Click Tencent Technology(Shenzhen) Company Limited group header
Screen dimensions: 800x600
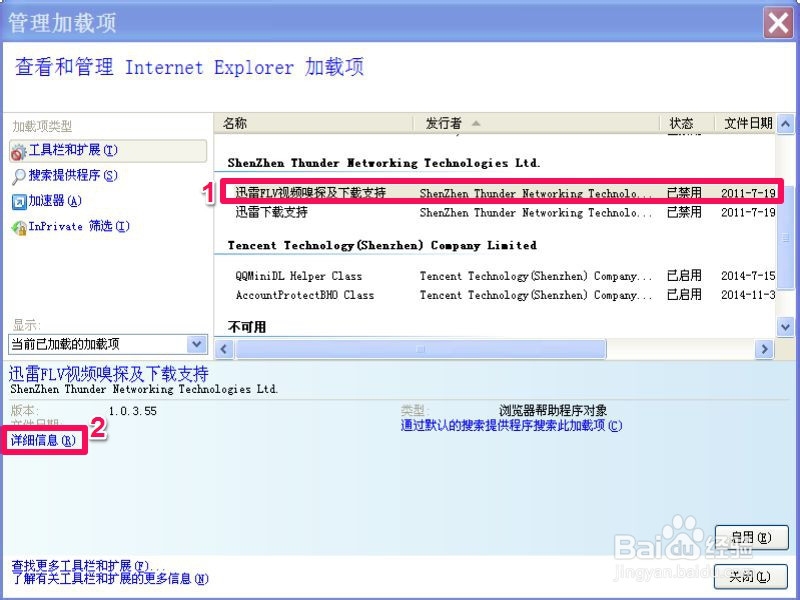(382, 245)
